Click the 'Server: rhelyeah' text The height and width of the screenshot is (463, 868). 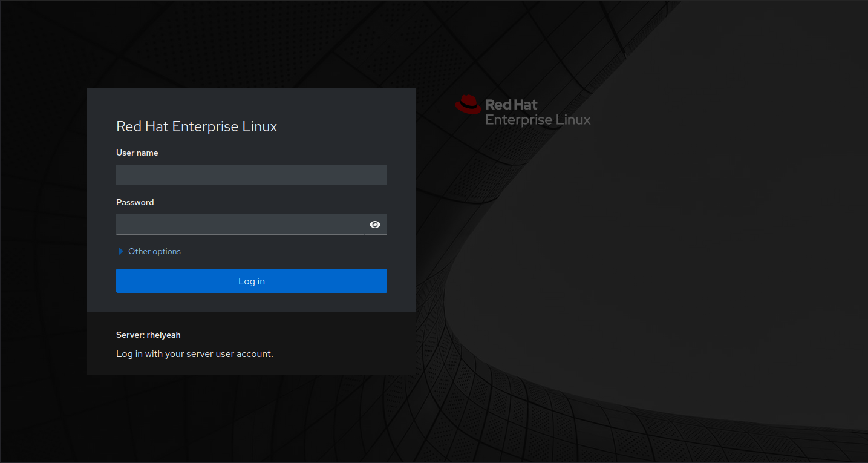tap(148, 335)
